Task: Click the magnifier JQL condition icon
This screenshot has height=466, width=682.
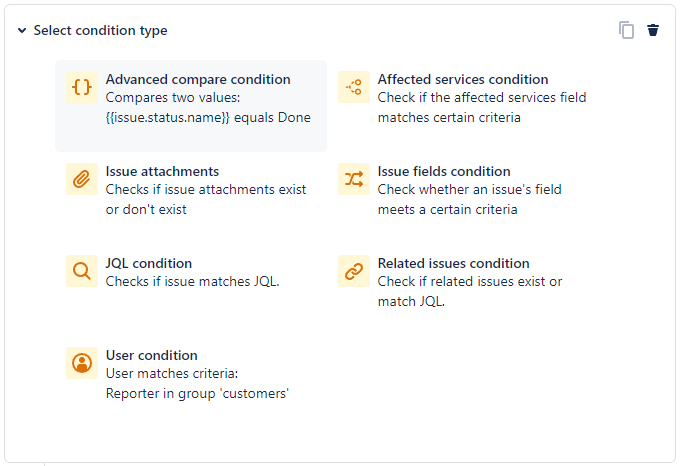Action: click(82, 271)
